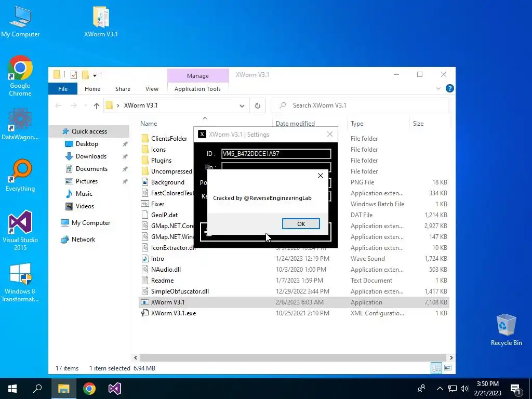532x399 pixels.
Task: Open the DataWagon desktop shortcut
Action: point(20,124)
